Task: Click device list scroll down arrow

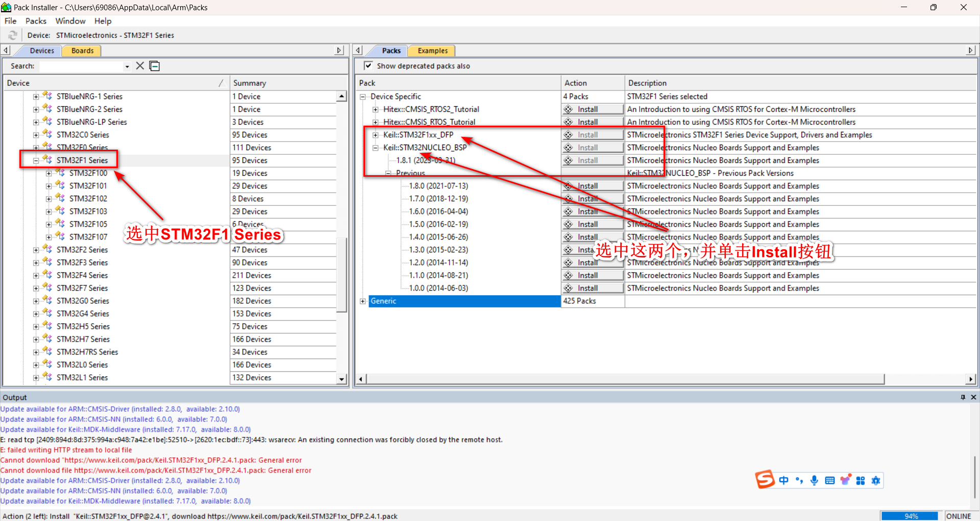Action: click(341, 379)
